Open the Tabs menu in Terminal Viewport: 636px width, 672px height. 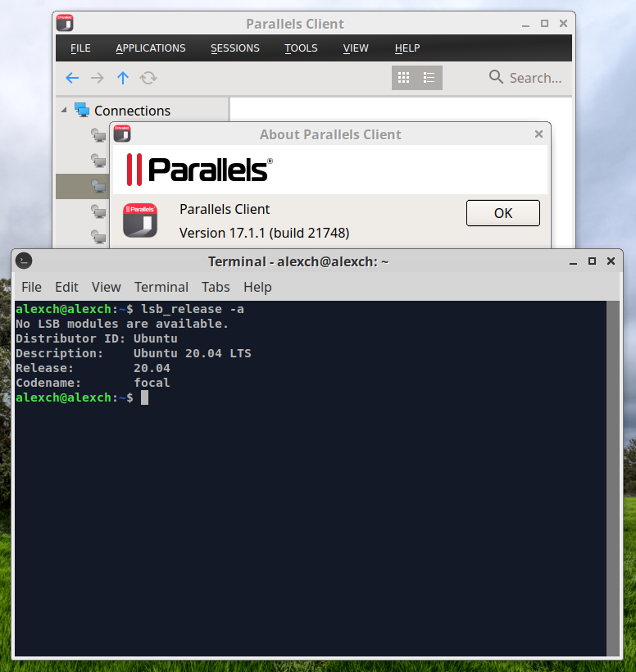[216, 287]
